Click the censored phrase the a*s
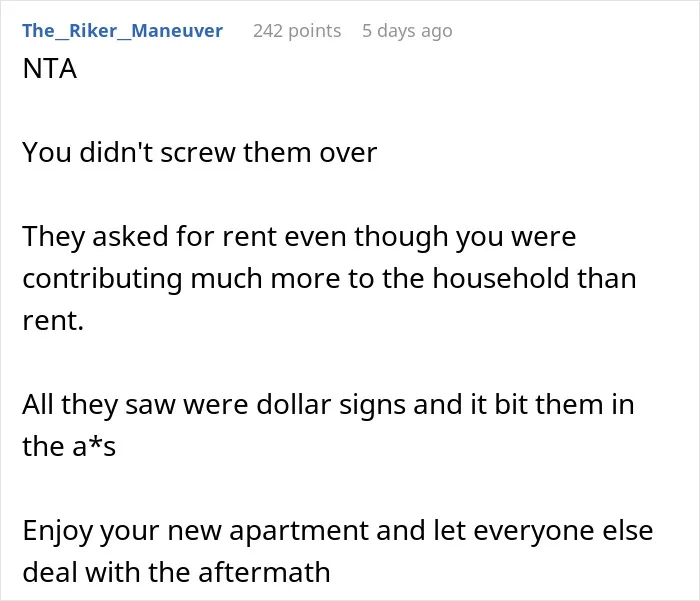 click(x=69, y=446)
